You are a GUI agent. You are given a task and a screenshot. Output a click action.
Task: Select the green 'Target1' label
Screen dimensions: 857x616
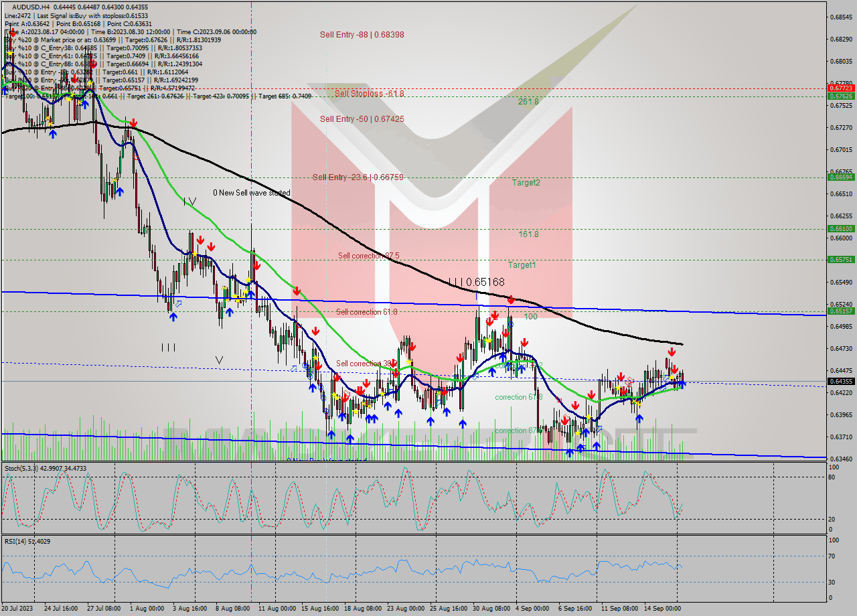coord(522,264)
